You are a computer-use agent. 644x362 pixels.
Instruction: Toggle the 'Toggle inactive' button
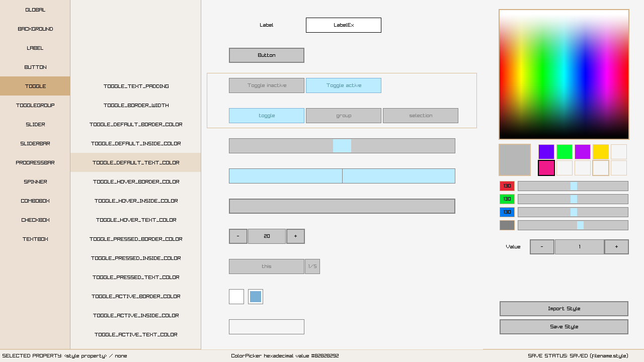click(267, 85)
